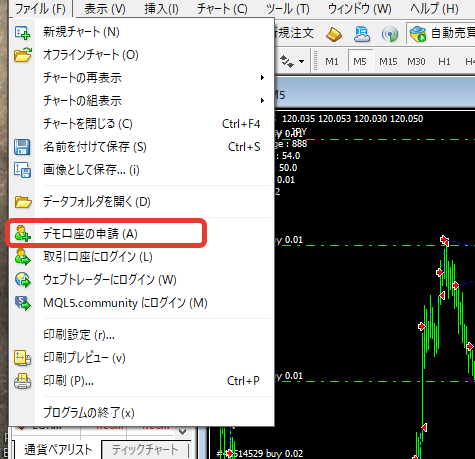Select 名前を付けて保存 (S) entry
This screenshot has width=475, height=459.
141,147
